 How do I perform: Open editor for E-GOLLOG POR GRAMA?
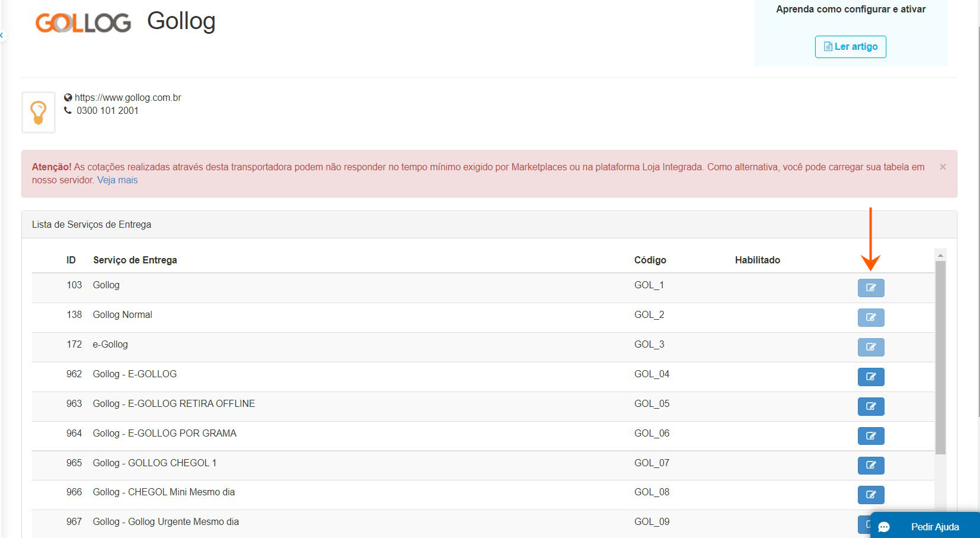[870, 436]
